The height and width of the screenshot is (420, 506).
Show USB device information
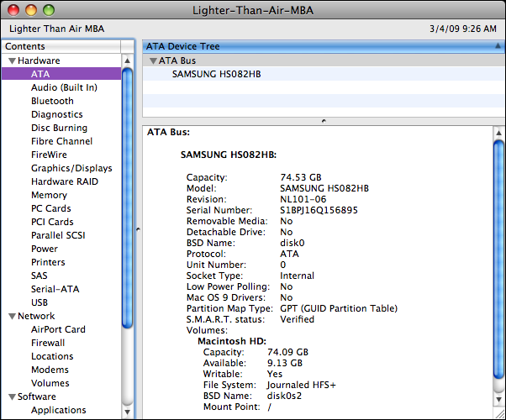[40, 302]
